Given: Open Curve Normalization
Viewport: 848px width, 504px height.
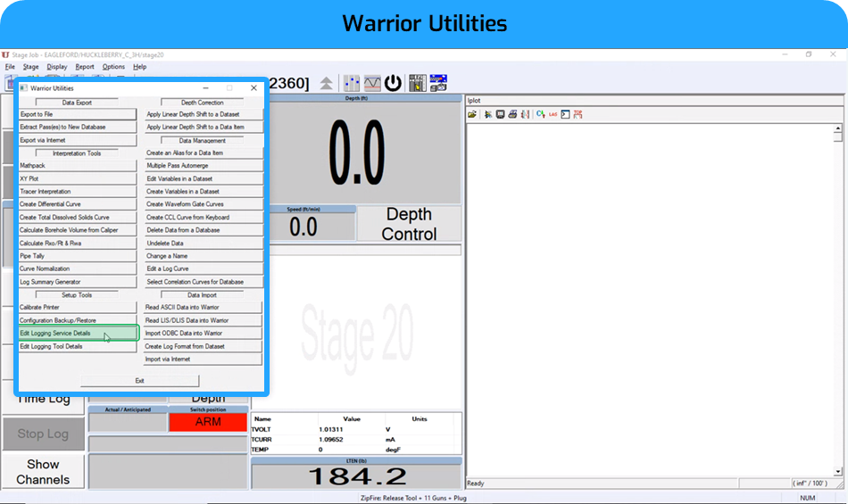Looking at the screenshot, I should 78,269.
